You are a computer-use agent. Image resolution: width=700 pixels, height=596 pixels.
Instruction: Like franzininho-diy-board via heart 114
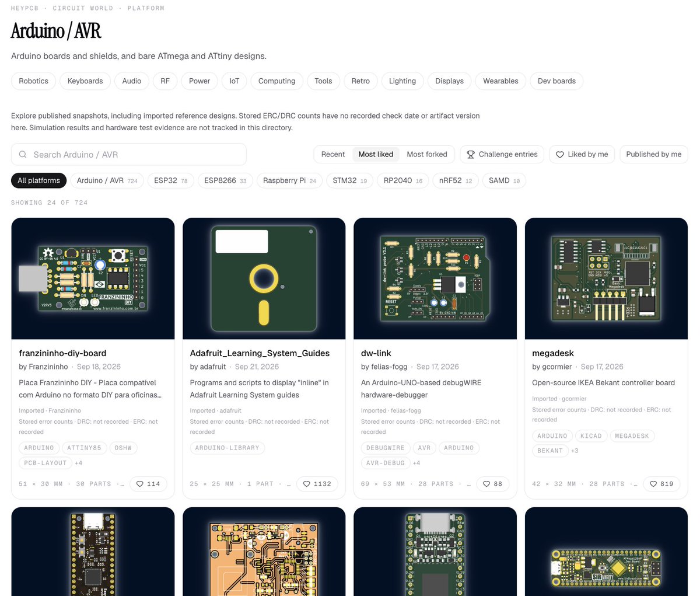click(148, 484)
